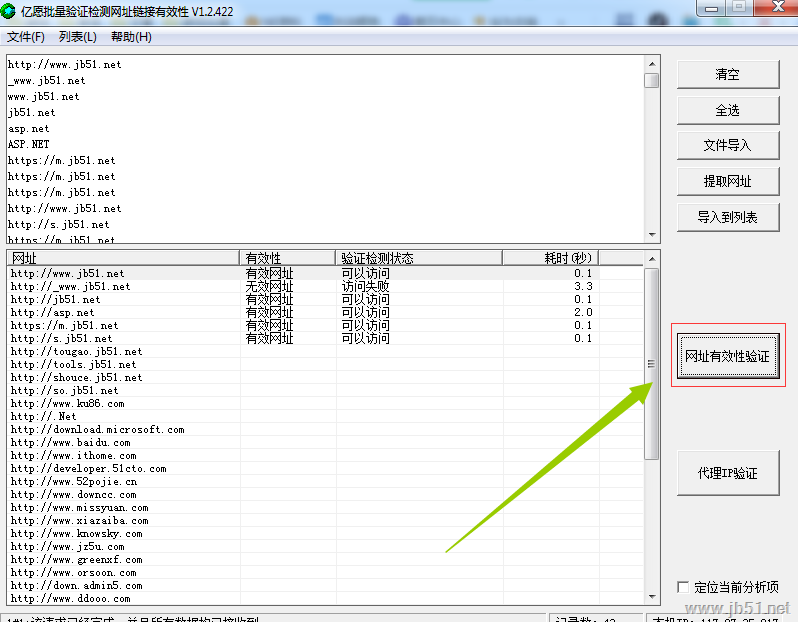798x622 pixels.
Task: Click the 代理IP验证 button
Action: pyautogui.click(x=728, y=473)
